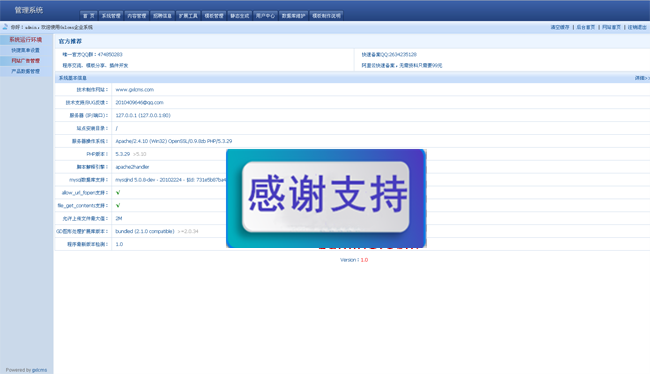Click 注销退出 to log out
650x374 pixels.
pos(637,27)
